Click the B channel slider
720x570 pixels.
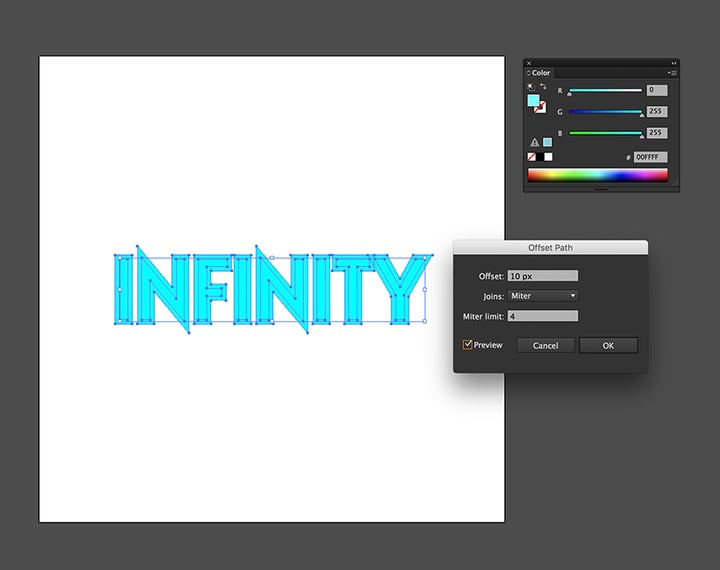click(x=605, y=133)
